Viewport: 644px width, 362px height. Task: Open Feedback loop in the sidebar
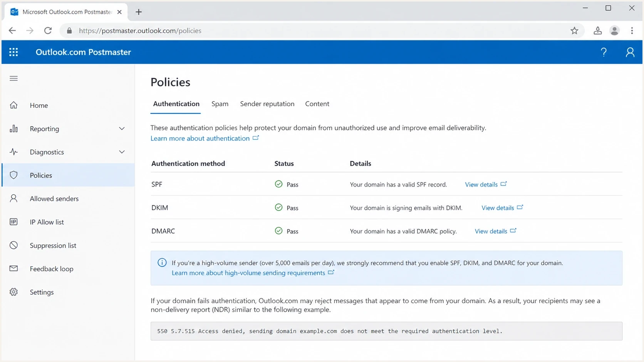(68, 269)
